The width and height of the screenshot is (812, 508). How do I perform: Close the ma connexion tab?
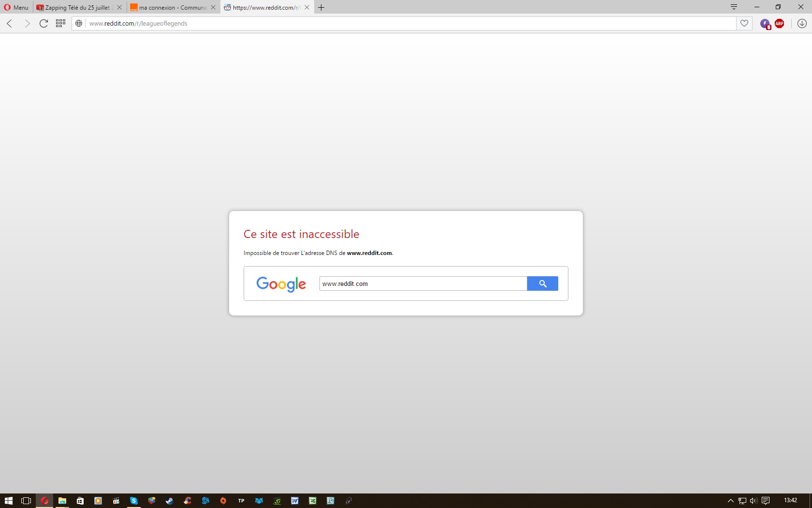tap(213, 7)
